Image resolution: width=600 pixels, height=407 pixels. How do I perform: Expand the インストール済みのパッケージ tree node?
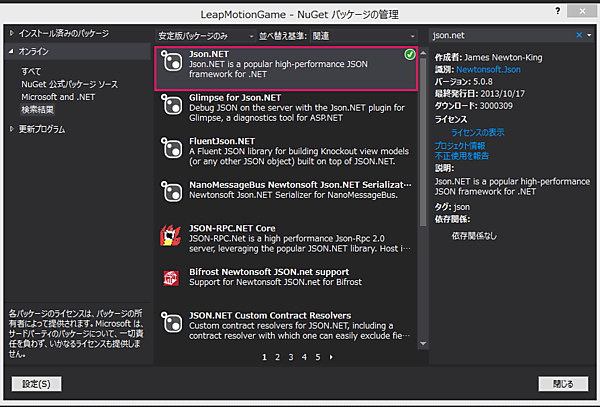[12, 33]
